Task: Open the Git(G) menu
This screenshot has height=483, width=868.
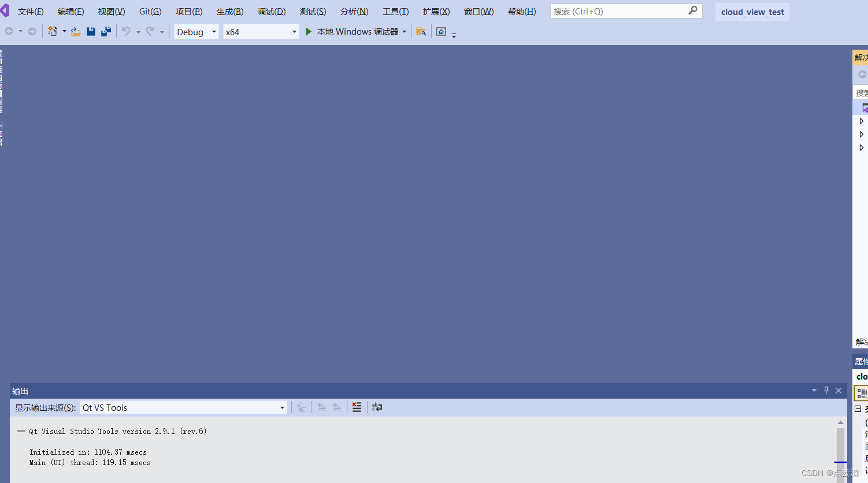Action: point(150,12)
